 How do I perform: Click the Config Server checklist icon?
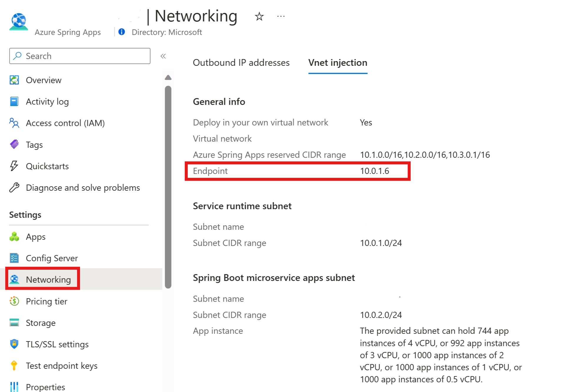tap(14, 258)
